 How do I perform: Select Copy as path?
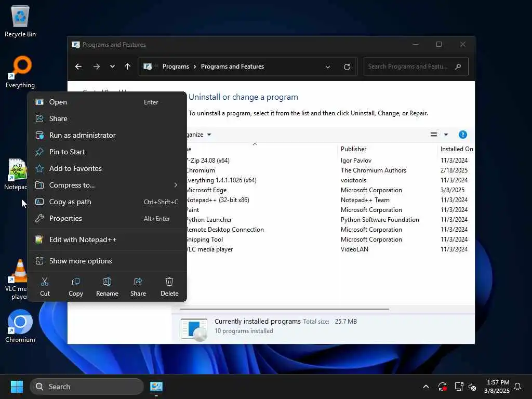tap(107, 202)
